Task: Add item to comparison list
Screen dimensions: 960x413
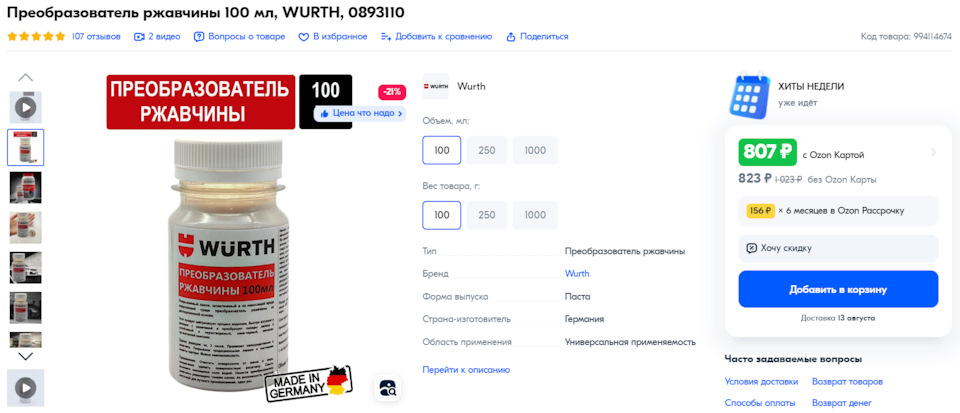Action: [437, 37]
